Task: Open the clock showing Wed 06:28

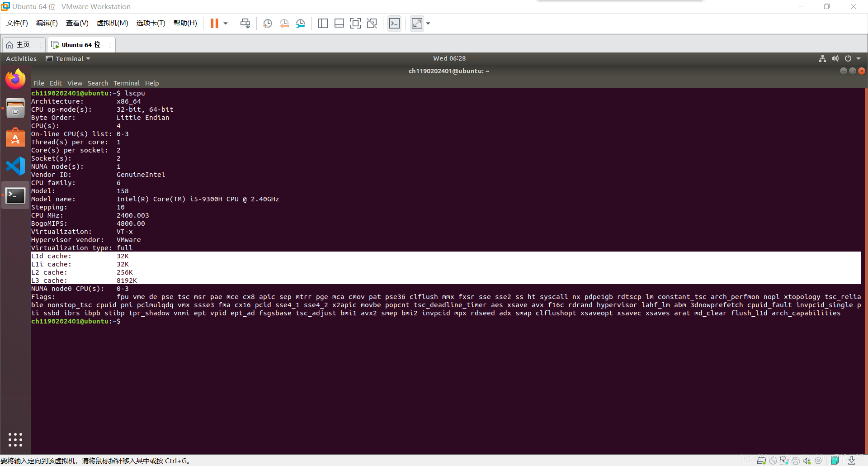Action: (449, 58)
